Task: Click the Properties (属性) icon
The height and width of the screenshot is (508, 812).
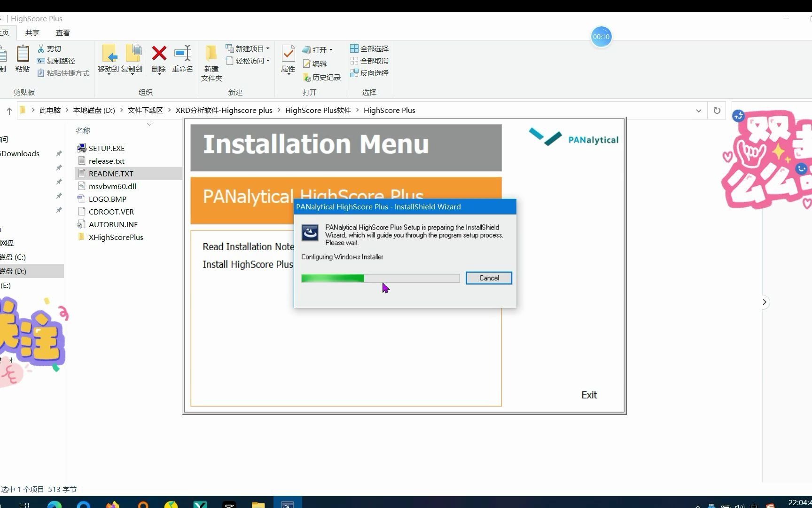Action: tap(288, 54)
